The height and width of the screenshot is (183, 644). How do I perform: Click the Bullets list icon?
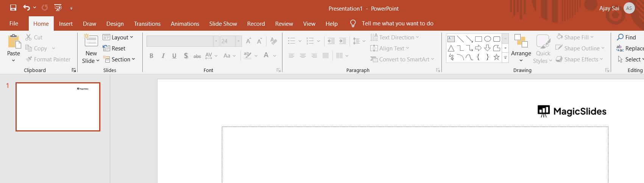(x=291, y=41)
